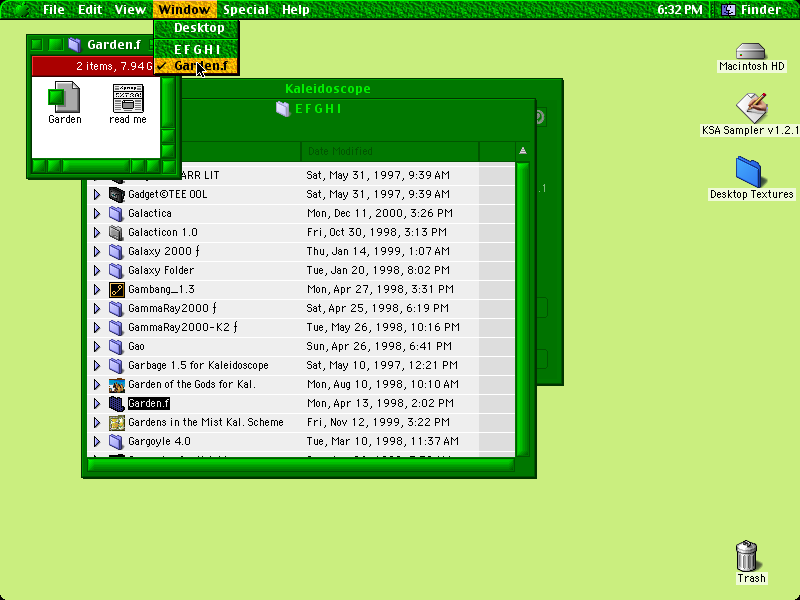Toggle sort order arrow above the scrollbar
The image size is (800, 600).
coord(522,151)
